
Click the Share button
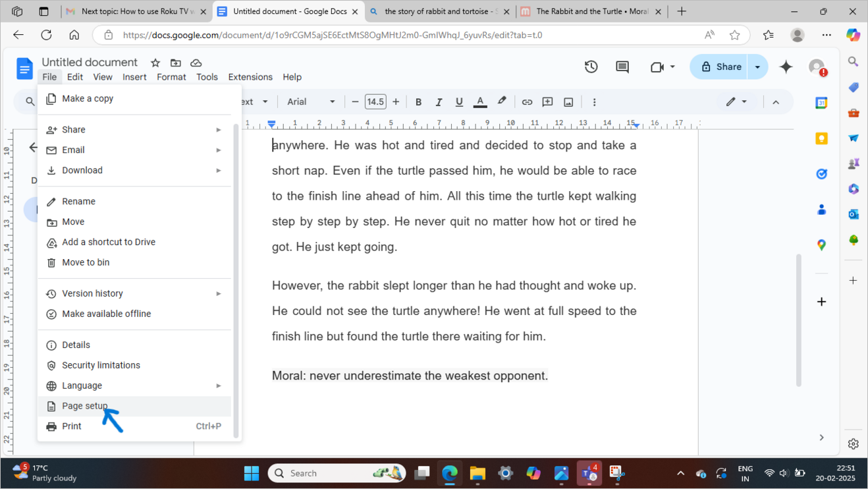(720, 67)
